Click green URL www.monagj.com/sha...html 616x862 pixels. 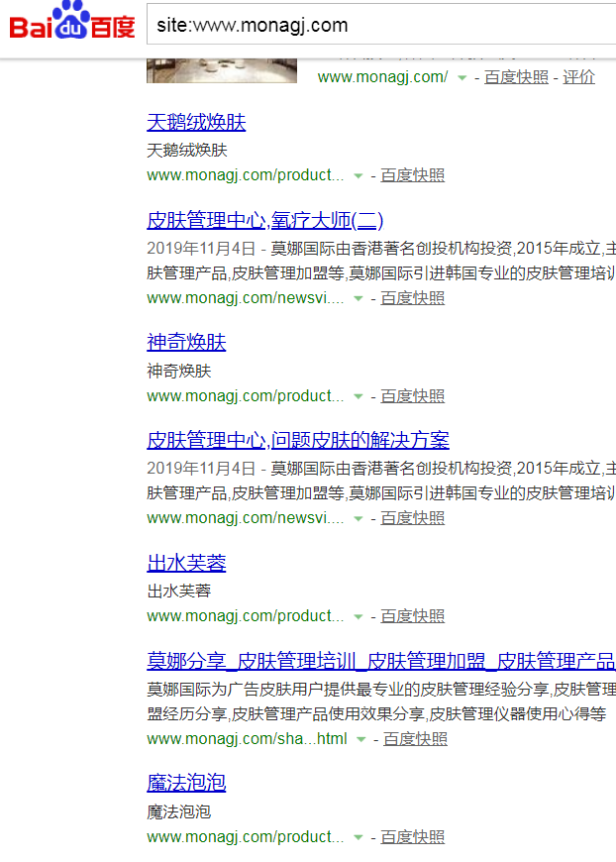tap(247, 739)
